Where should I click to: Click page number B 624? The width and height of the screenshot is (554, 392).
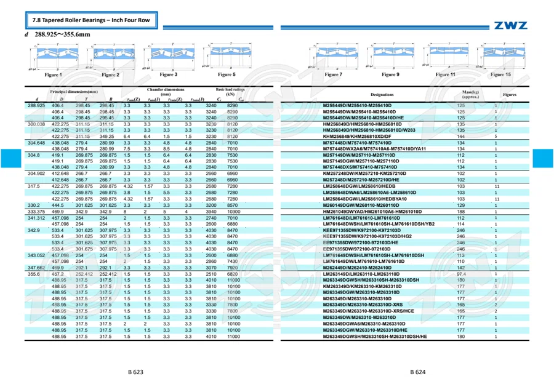[418, 372]
